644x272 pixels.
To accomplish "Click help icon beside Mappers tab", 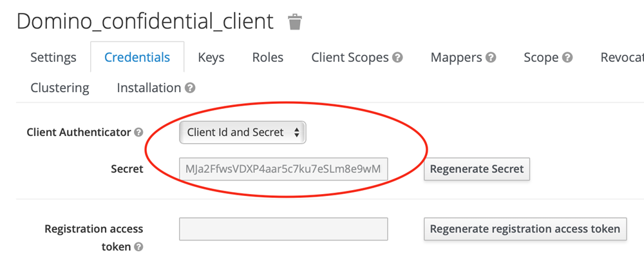I will coord(491,57).
